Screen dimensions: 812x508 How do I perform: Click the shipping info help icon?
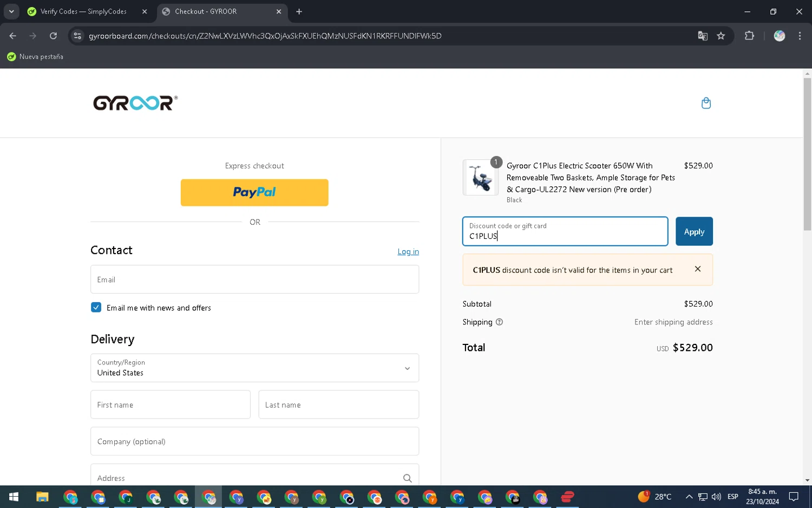coord(500,322)
